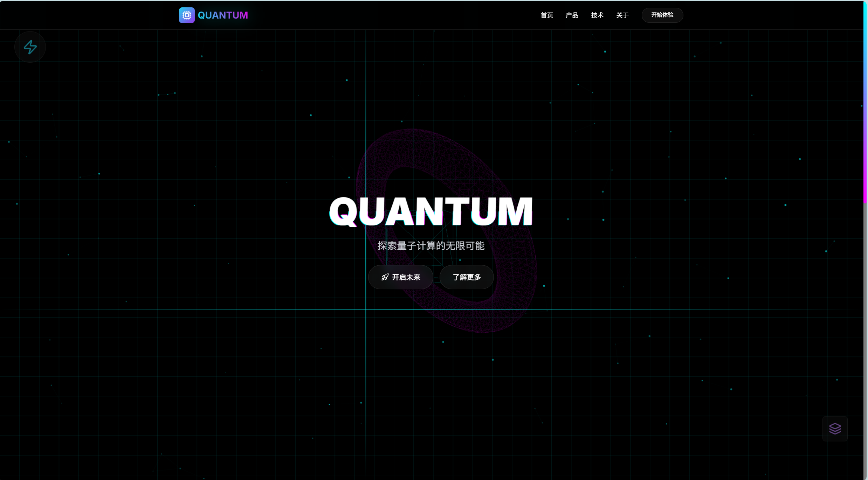This screenshot has height=480, width=868.
Task: Click the big QUANTUM hero heading
Action: 431,211
